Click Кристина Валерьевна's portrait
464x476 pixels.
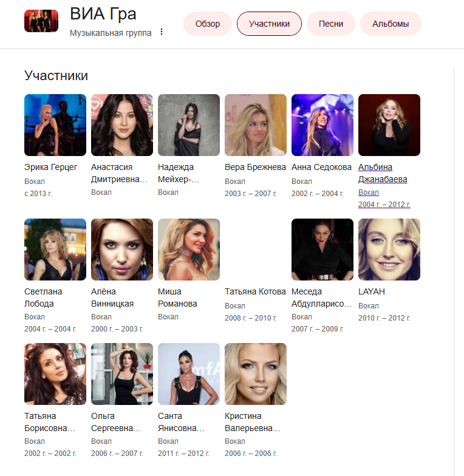click(x=256, y=374)
